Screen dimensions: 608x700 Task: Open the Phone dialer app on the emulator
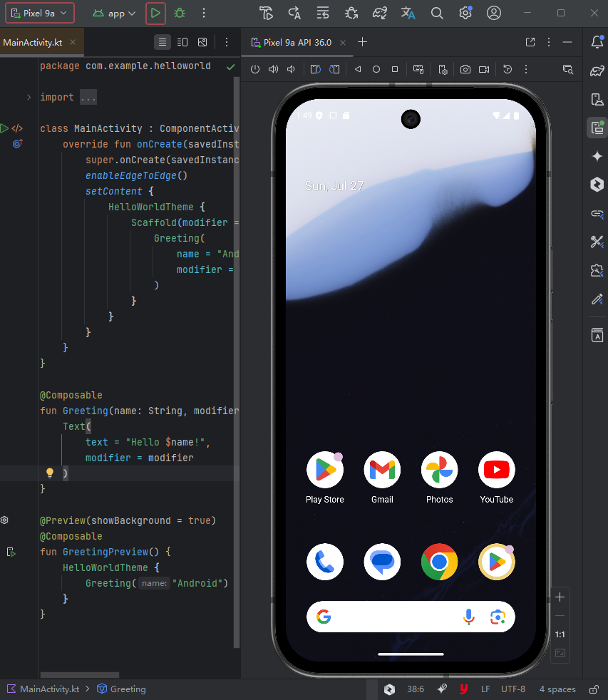(325, 562)
